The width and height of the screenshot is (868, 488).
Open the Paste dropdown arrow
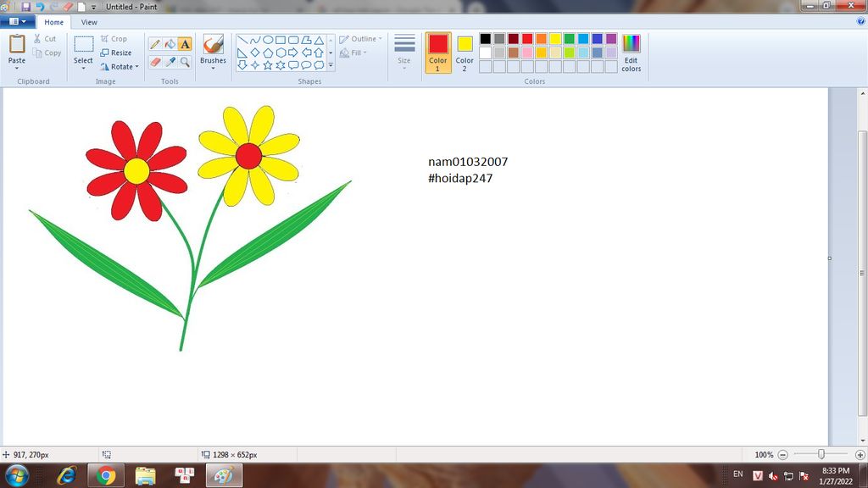(x=17, y=68)
